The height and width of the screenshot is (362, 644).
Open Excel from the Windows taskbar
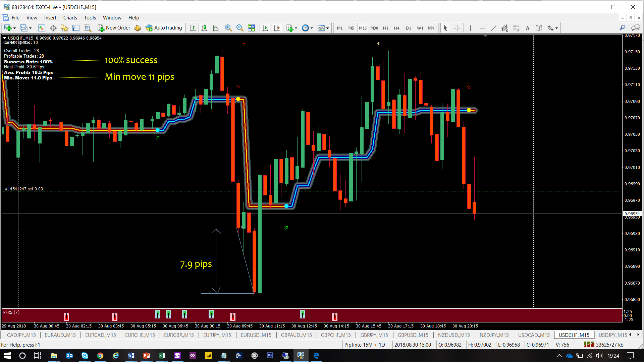click(162, 356)
